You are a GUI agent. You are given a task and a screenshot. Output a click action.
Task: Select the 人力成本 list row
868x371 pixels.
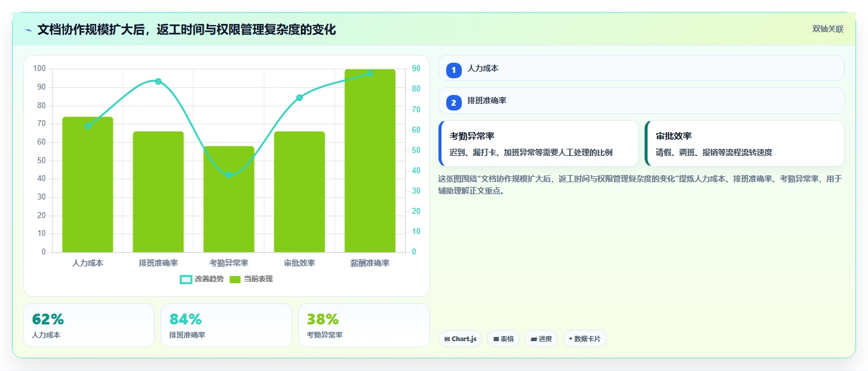[x=642, y=68]
